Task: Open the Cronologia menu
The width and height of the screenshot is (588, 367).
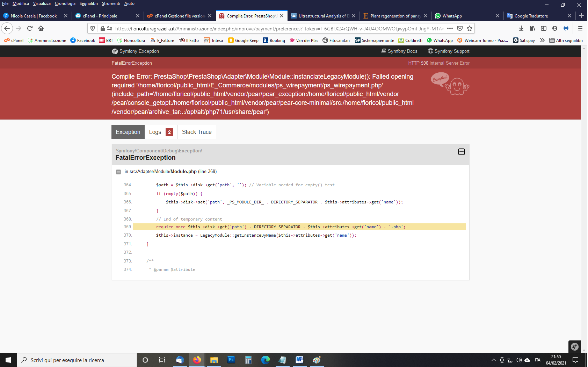Action: click(65, 3)
